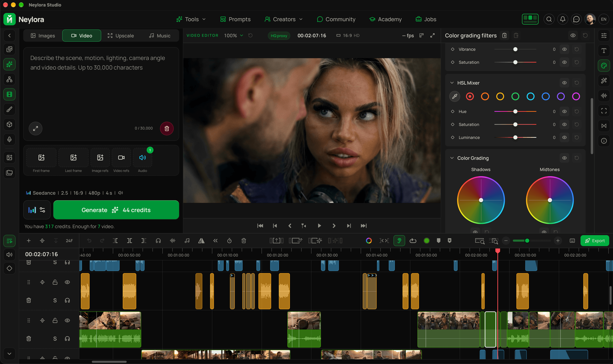
Task: Open the text tool in right sidebar
Action: click(x=604, y=51)
